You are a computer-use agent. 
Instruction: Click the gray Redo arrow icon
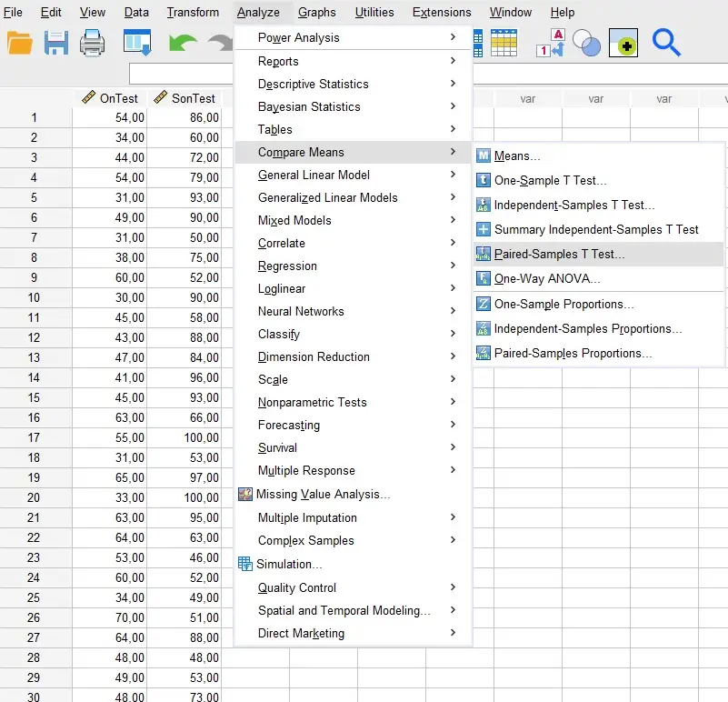pyautogui.click(x=220, y=44)
